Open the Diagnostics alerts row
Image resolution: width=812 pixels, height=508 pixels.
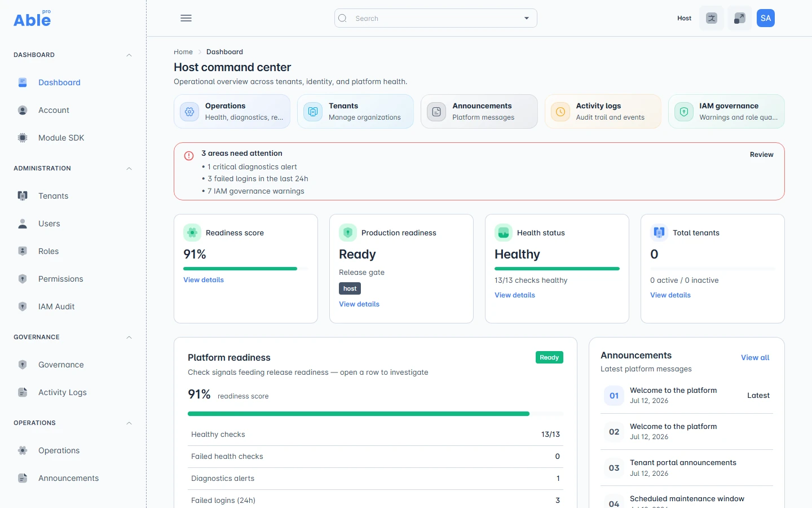point(376,479)
